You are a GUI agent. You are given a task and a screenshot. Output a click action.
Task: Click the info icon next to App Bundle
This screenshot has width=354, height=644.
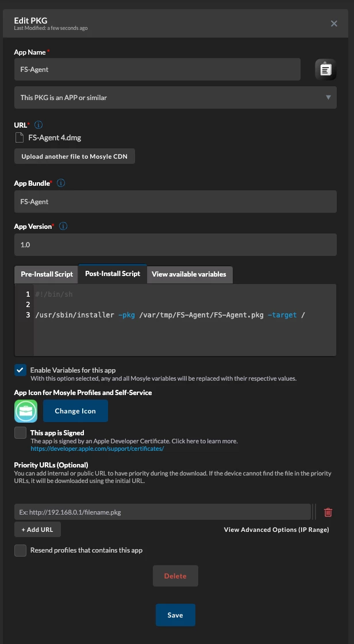[x=61, y=183]
